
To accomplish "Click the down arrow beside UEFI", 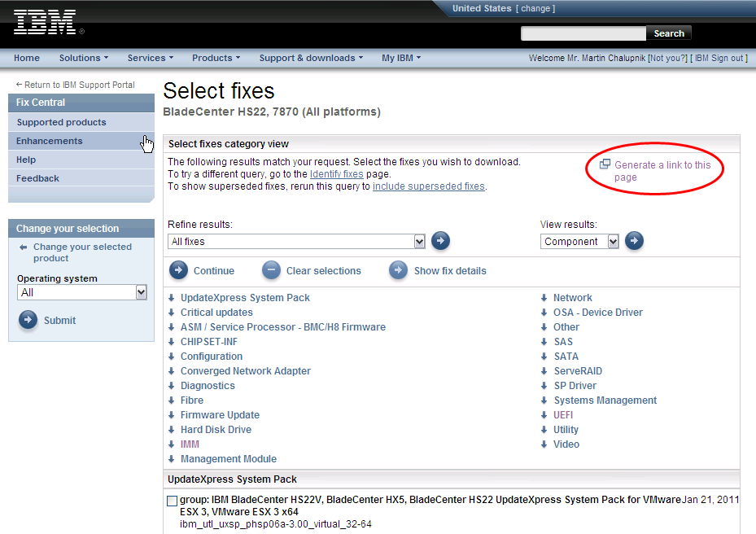I will 544,415.
